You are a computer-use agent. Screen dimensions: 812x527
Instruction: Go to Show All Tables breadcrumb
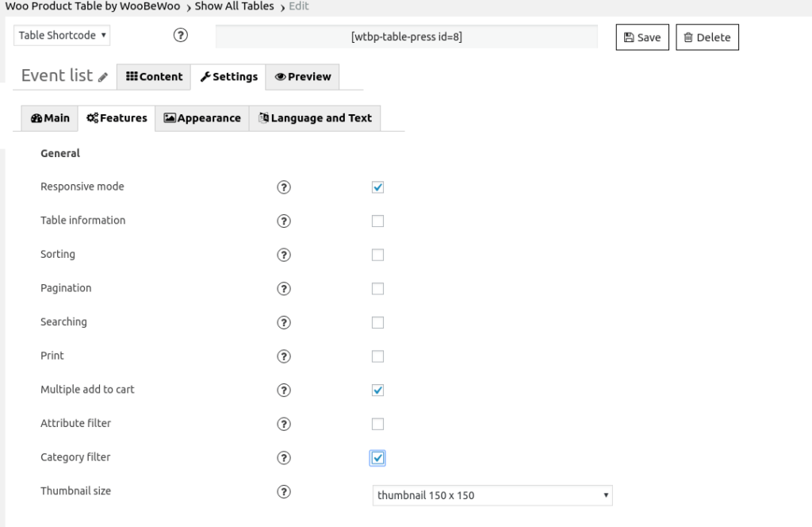coord(234,6)
